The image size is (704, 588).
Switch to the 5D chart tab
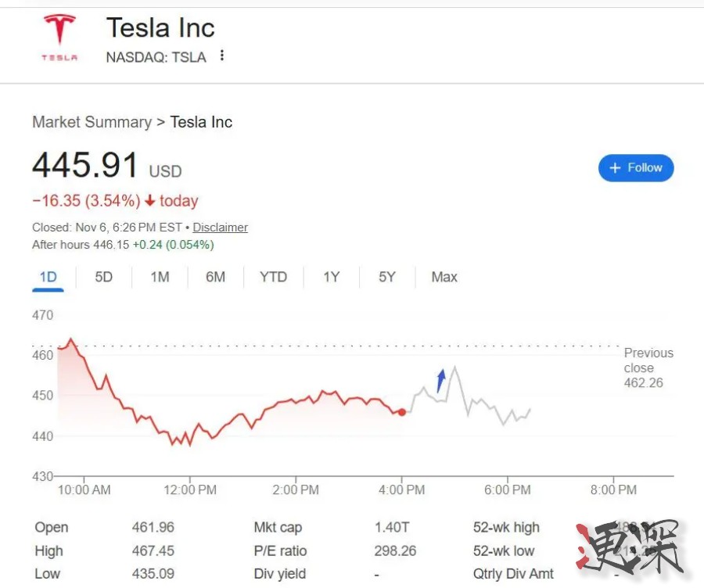click(103, 277)
